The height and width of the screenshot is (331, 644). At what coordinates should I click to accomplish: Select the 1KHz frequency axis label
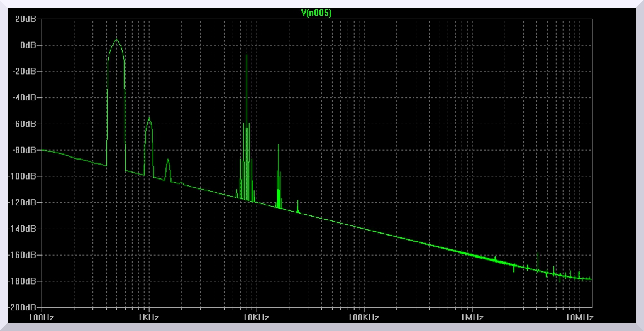click(x=149, y=318)
